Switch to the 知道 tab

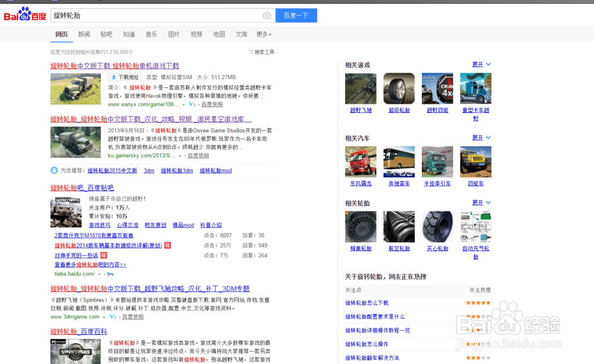(129, 34)
